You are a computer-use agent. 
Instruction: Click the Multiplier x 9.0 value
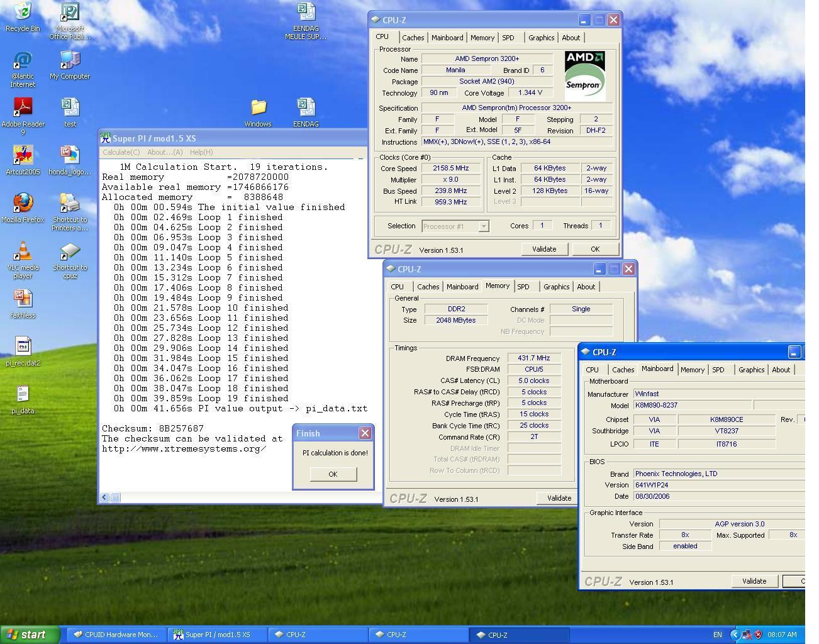click(451, 180)
